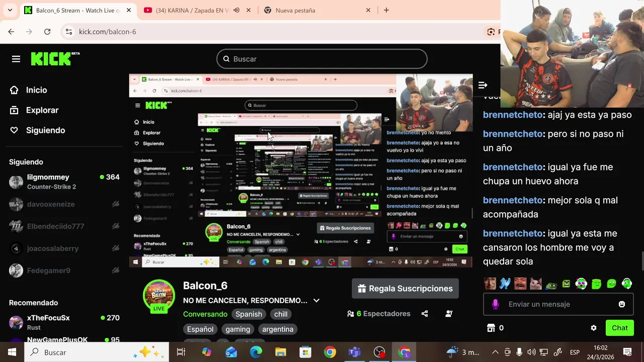Focus the Enviar un mensaje field
The image size is (644, 362).
click(x=558, y=304)
